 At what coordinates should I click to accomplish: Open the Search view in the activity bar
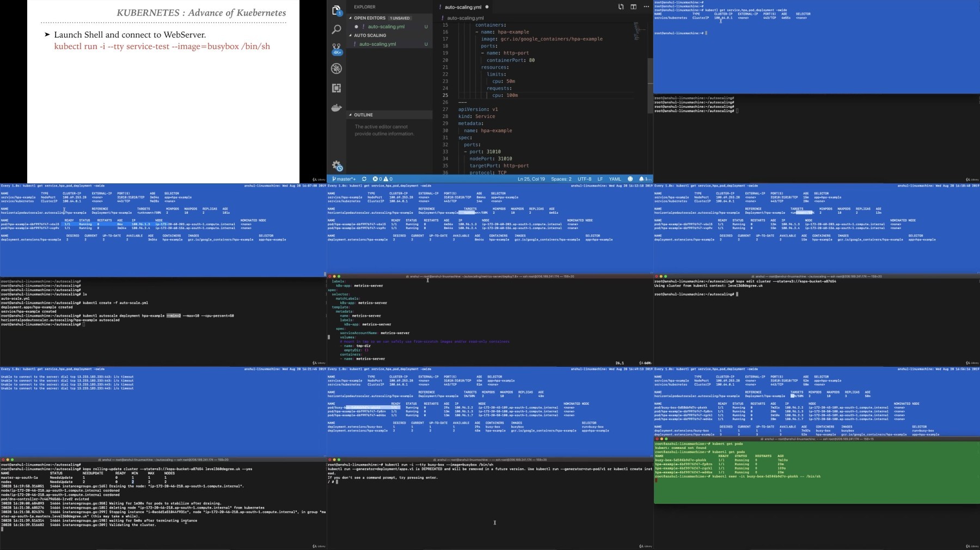pyautogui.click(x=336, y=29)
